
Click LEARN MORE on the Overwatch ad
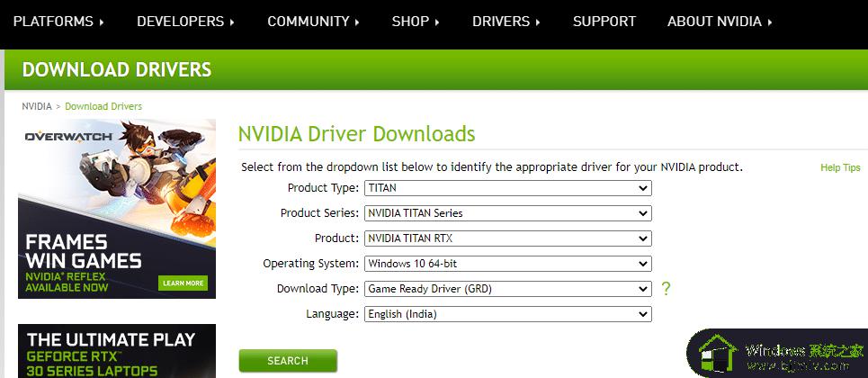(183, 283)
